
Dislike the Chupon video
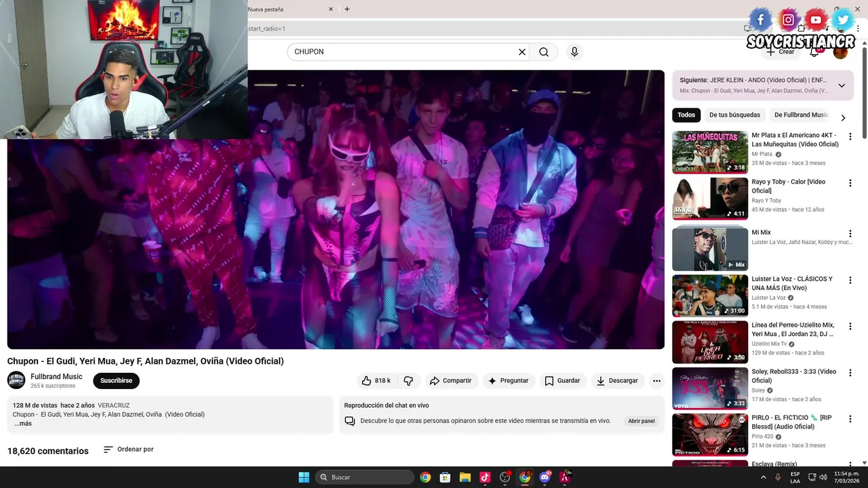click(408, 381)
